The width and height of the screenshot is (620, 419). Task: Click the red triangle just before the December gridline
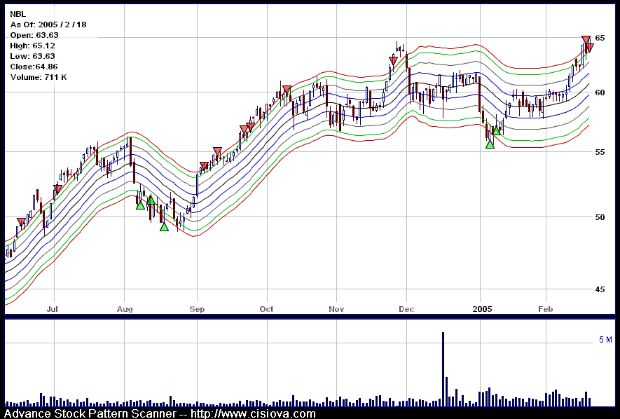(x=393, y=60)
